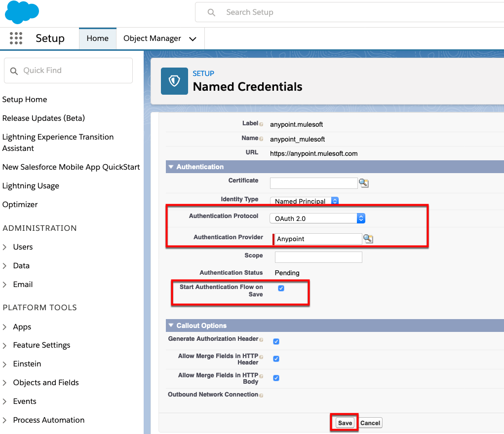Screen dimensions: 504x434
Task: Switch to the Home tab
Action: tap(97, 38)
